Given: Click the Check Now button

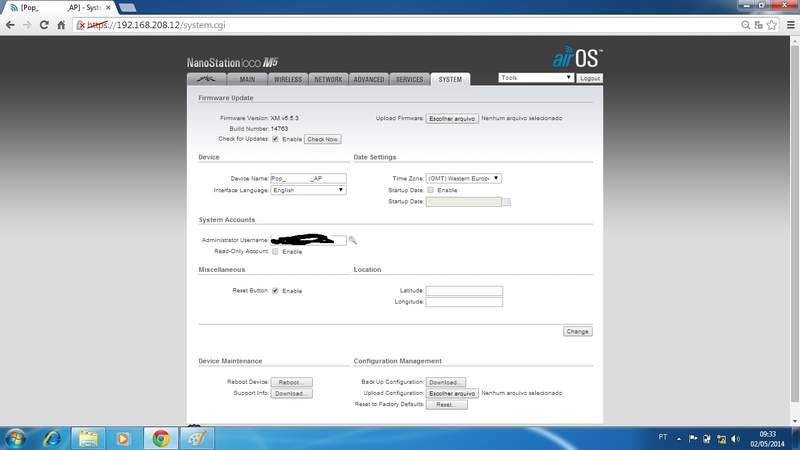Looking at the screenshot, I should 322,139.
